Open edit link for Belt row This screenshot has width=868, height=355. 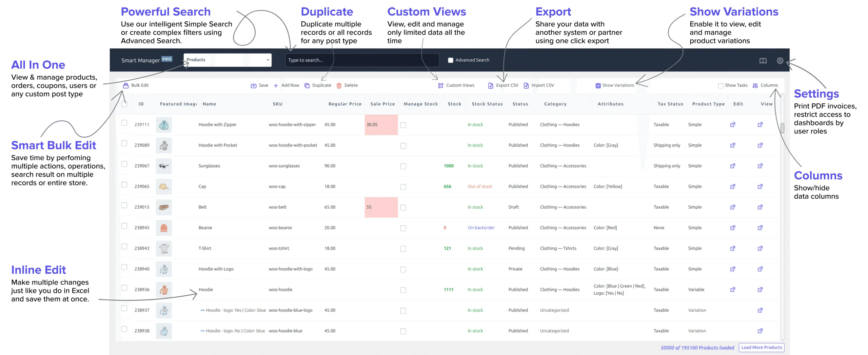(x=732, y=207)
